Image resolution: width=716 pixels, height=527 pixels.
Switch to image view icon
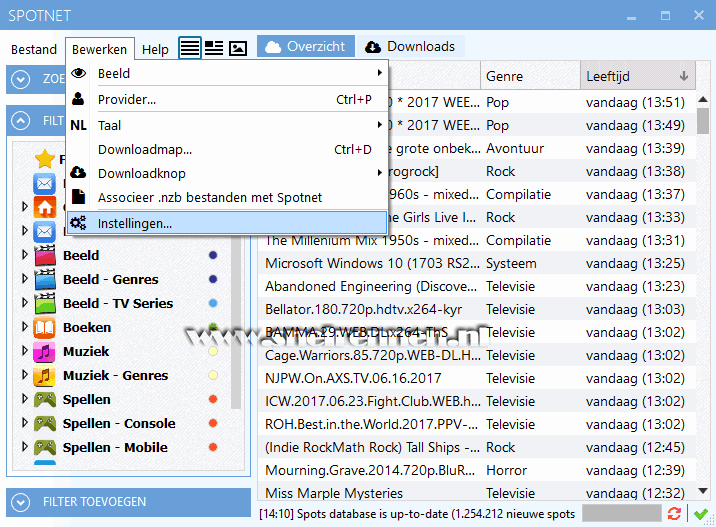237,47
